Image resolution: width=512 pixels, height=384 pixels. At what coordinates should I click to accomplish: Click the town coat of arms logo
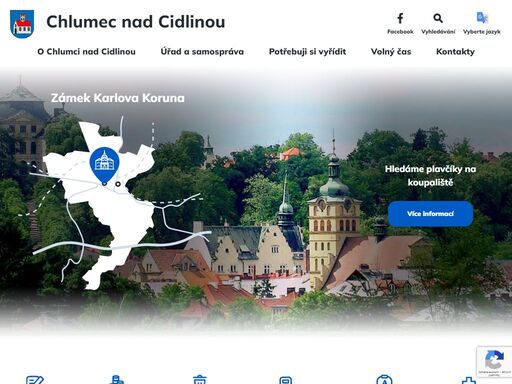22,24
